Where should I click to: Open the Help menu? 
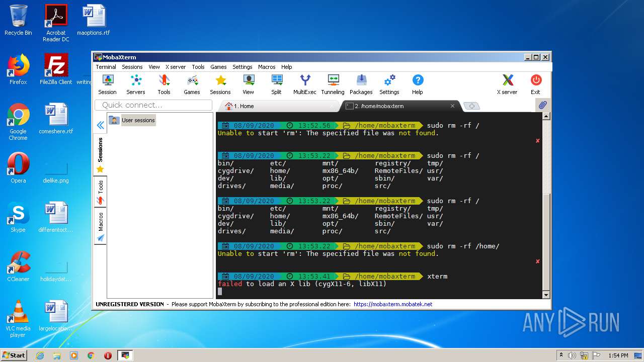[287, 67]
